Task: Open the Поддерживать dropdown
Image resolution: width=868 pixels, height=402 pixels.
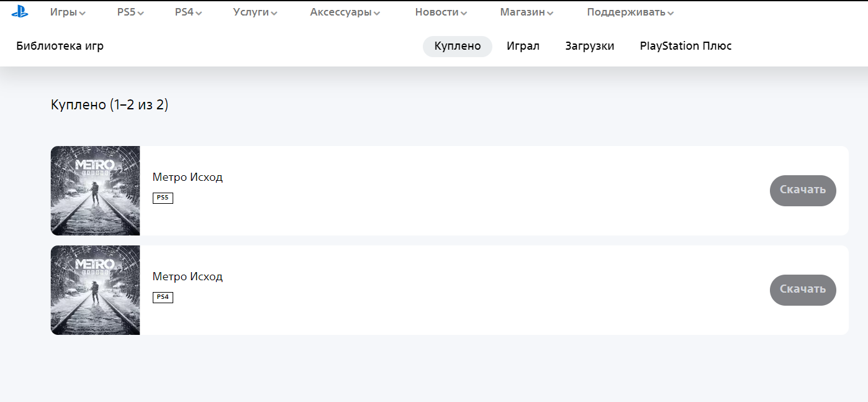Action: click(630, 12)
